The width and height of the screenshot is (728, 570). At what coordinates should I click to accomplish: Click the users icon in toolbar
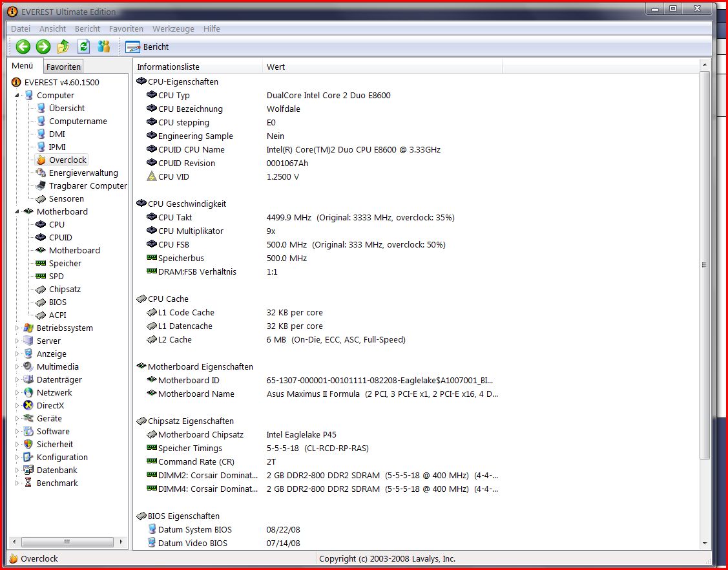[103, 47]
